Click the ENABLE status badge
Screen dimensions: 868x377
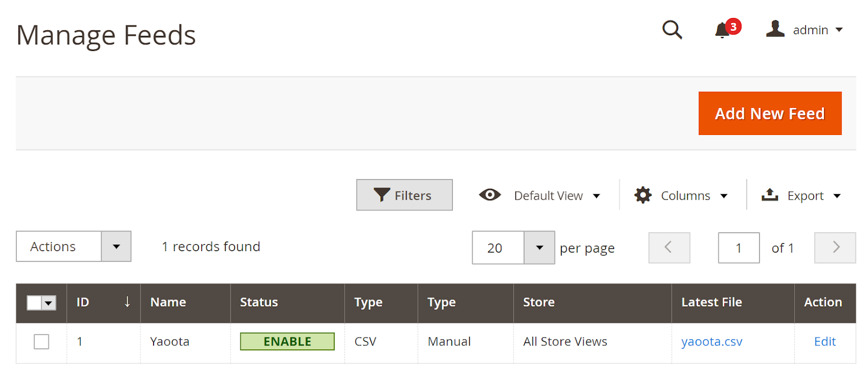(288, 341)
